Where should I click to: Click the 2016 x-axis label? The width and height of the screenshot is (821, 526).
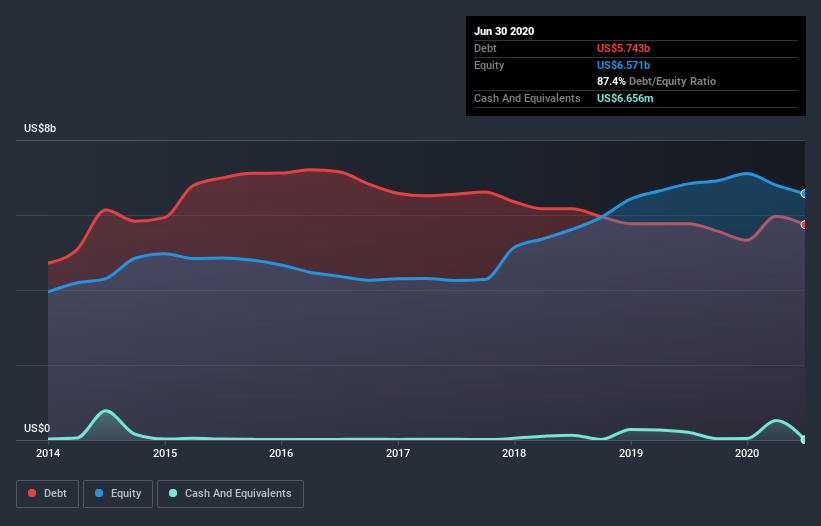[x=281, y=453]
